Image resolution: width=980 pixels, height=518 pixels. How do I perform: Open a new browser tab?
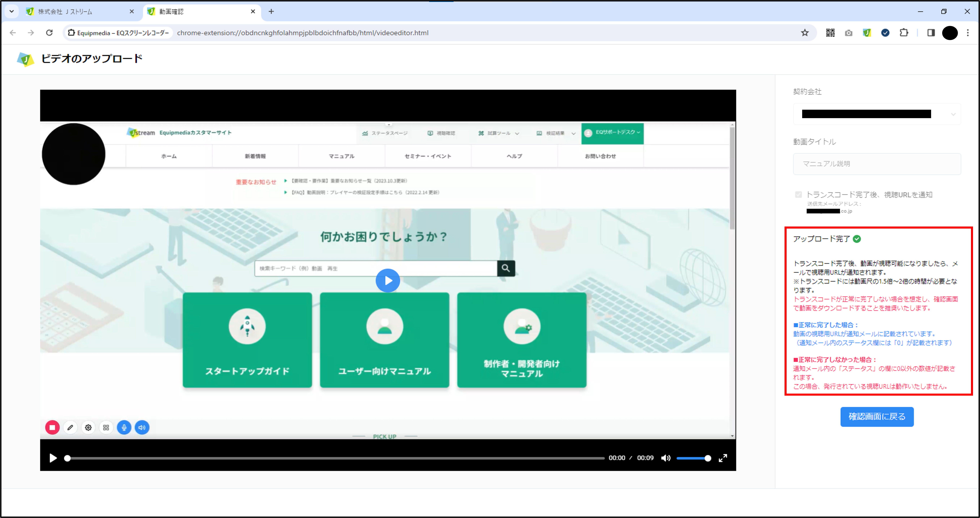pos(271,11)
